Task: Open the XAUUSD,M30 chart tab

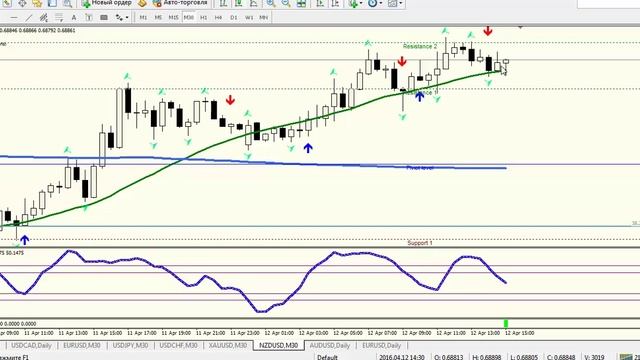Action: click(228, 345)
